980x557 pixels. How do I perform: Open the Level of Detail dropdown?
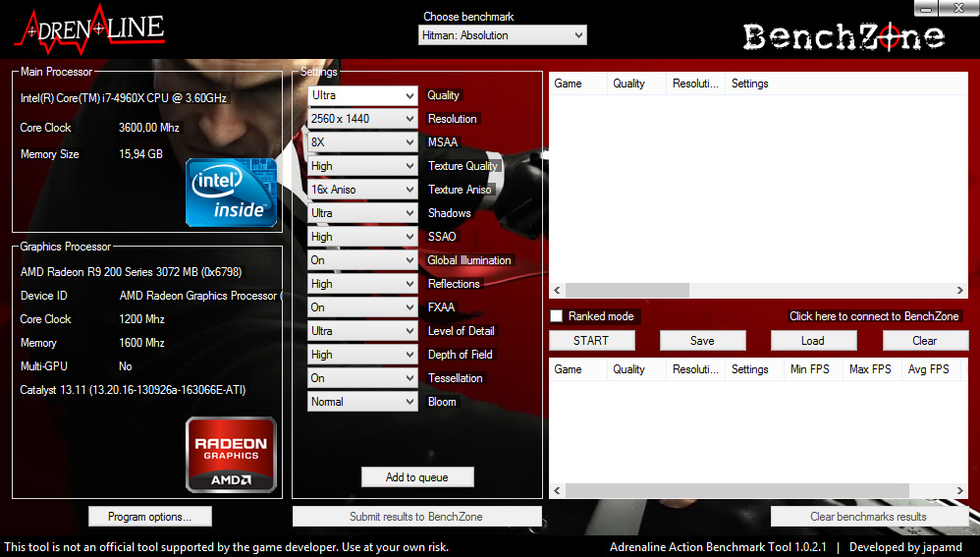pyautogui.click(x=362, y=331)
